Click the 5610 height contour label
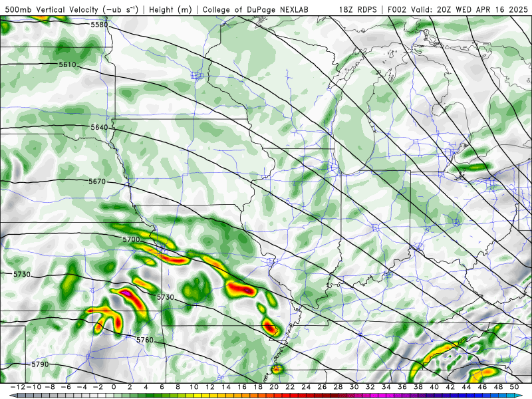532x399 pixels. coord(67,65)
